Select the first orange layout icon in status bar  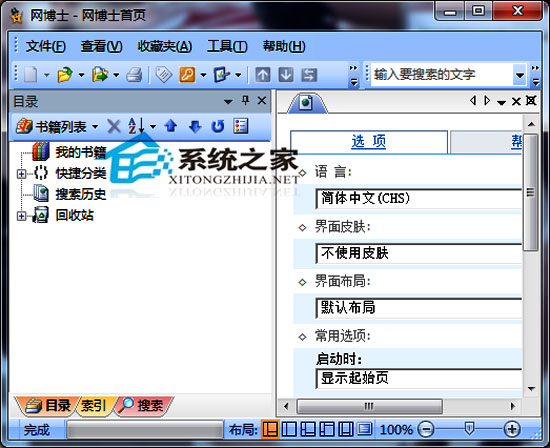pos(270,429)
